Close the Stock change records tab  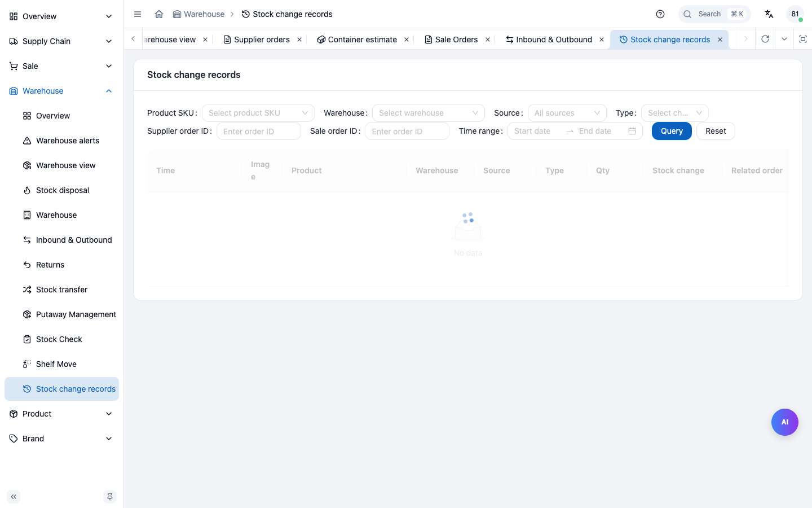[x=720, y=40]
